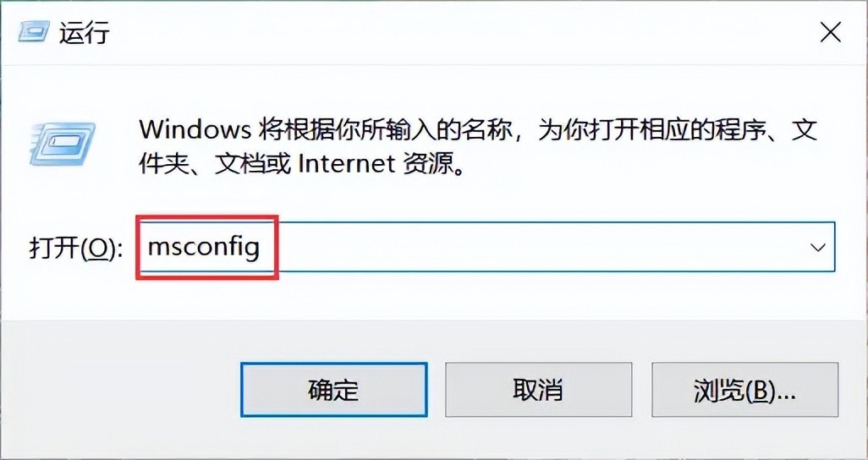Click the 资源 text at description end
Image resolution: width=868 pixels, height=460 pixels.
[428, 164]
